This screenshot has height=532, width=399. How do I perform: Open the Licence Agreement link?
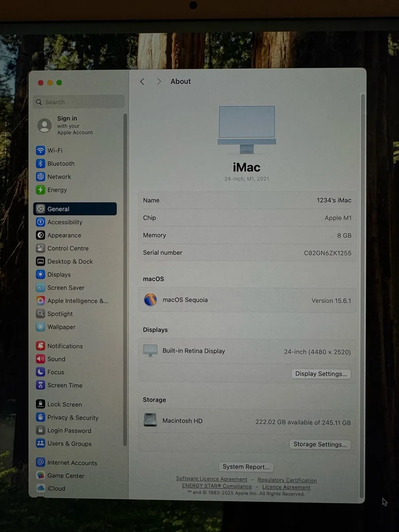(x=286, y=487)
